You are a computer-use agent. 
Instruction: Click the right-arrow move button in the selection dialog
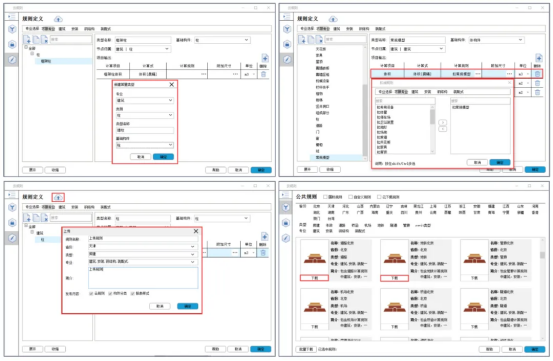coord(443,122)
